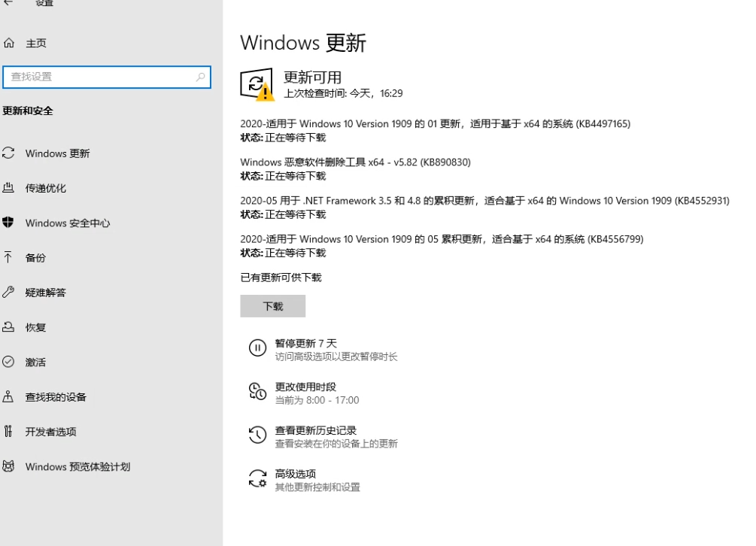Image resolution: width=756 pixels, height=546 pixels.
Task: Click the 已有更新可供下载 text
Action: pos(281,278)
